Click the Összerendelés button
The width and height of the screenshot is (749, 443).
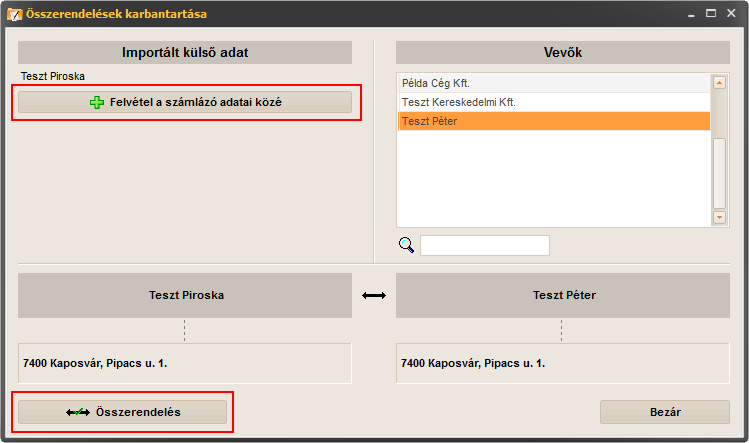pyautogui.click(x=122, y=412)
